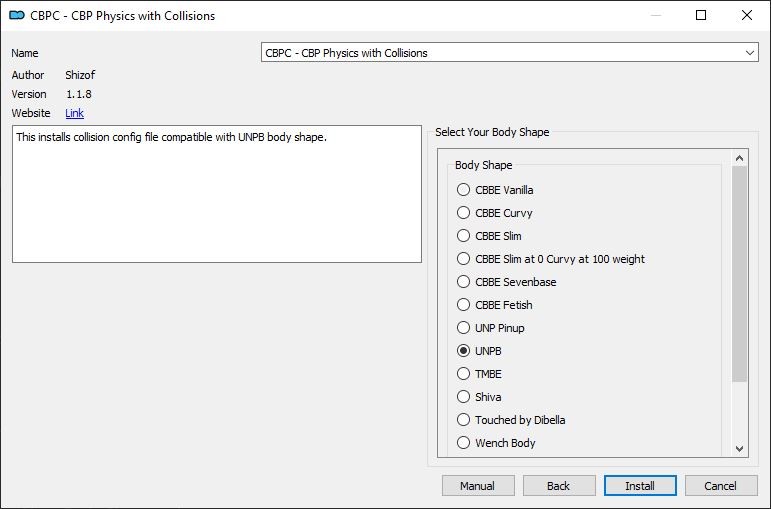
Task: Click the body shape list scrollbar thumb
Action: [x=740, y=274]
